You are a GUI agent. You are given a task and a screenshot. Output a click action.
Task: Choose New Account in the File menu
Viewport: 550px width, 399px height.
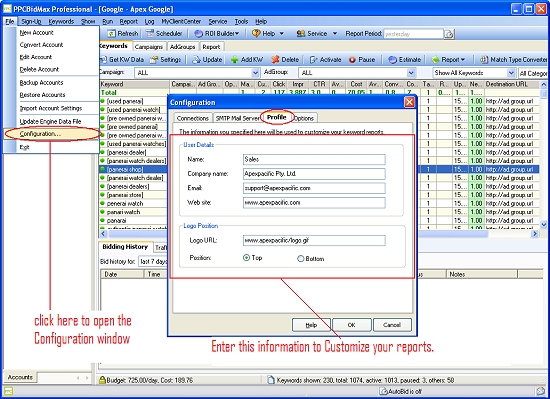tap(36, 33)
